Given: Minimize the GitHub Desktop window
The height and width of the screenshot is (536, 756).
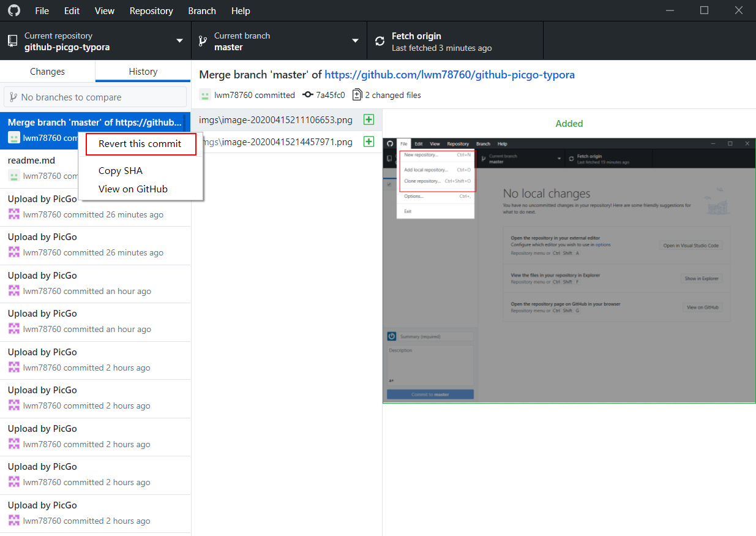Looking at the screenshot, I should pos(671,10).
